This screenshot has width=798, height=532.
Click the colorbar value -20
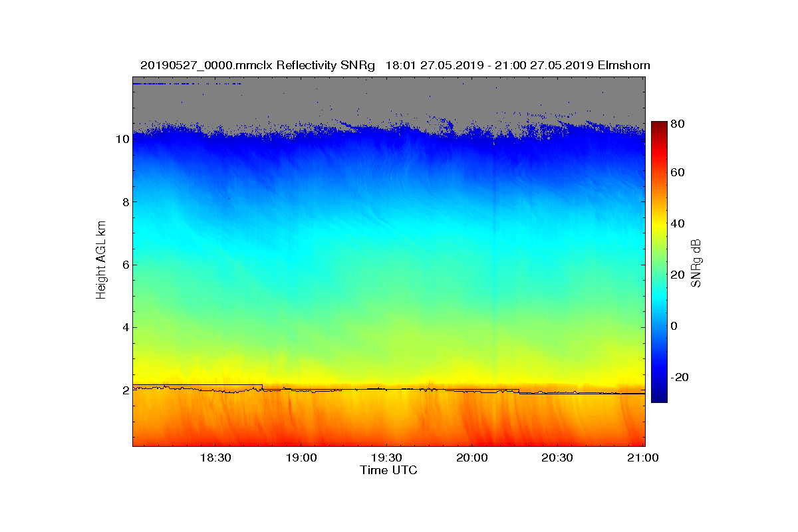[x=680, y=377]
